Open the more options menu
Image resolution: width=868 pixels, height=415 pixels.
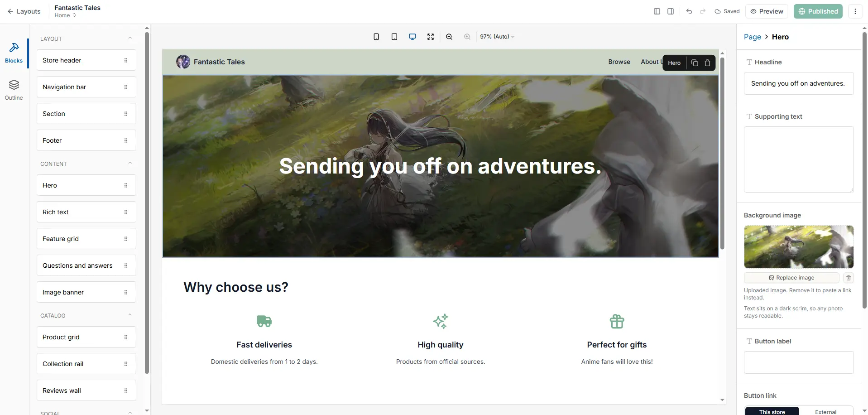point(855,11)
